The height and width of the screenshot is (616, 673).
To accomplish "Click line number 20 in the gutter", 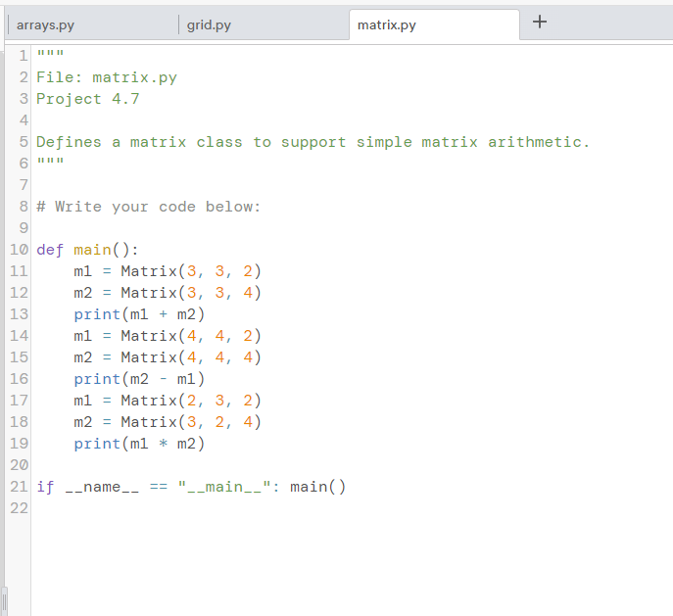I will (x=19, y=465).
